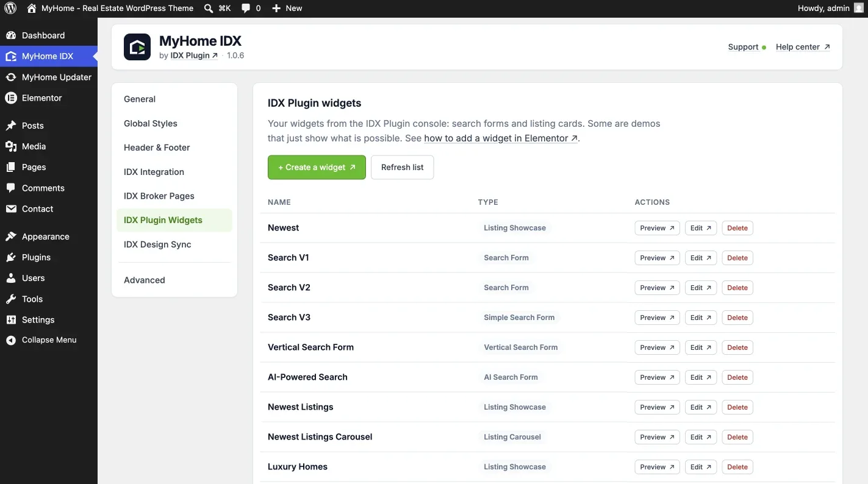This screenshot has width=868, height=484.
Task: Click the MyHome IDX plugin logo
Action: tap(137, 47)
